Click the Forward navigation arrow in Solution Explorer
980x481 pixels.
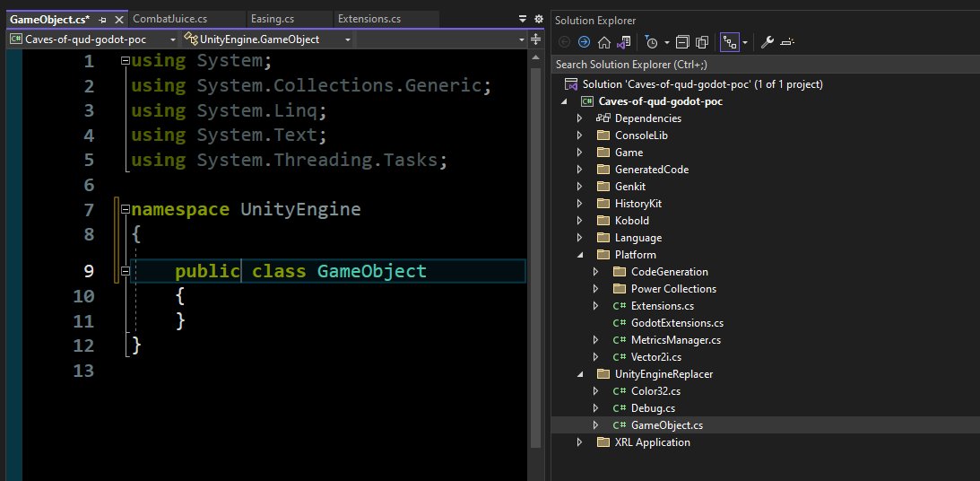click(x=584, y=42)
